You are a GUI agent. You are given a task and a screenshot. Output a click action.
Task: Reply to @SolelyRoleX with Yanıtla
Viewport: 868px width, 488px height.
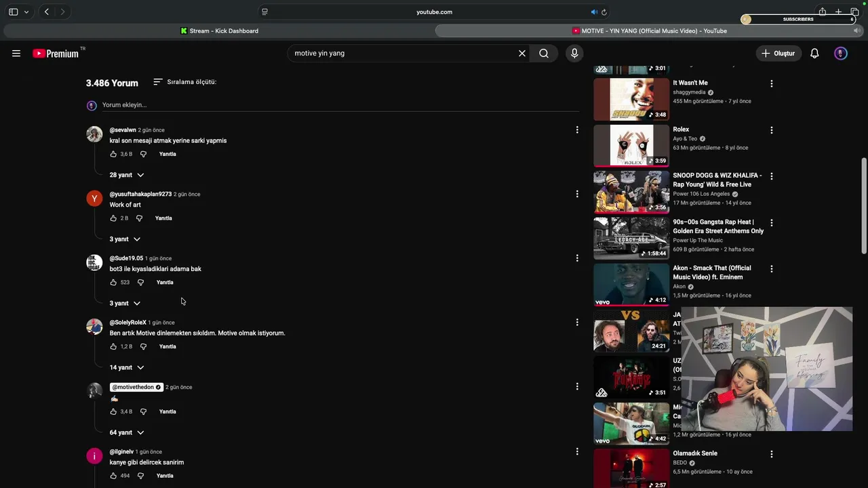click(x=167, y=346)
